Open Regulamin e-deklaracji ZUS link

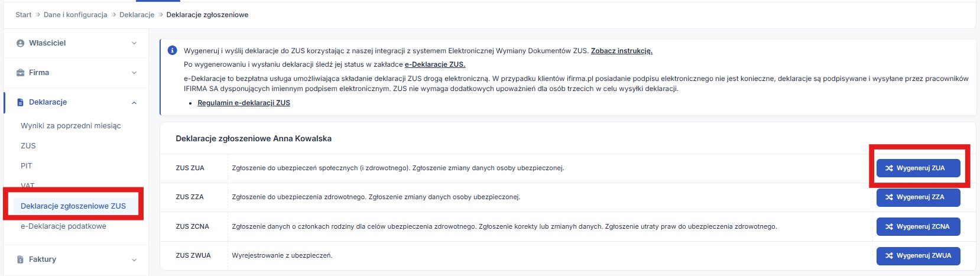[244, 103]
